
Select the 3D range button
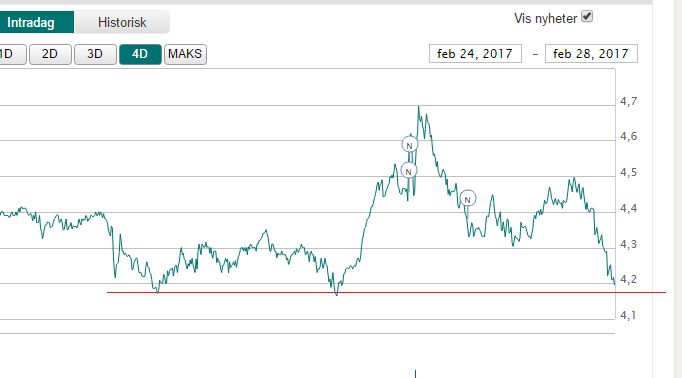(95, 54)
